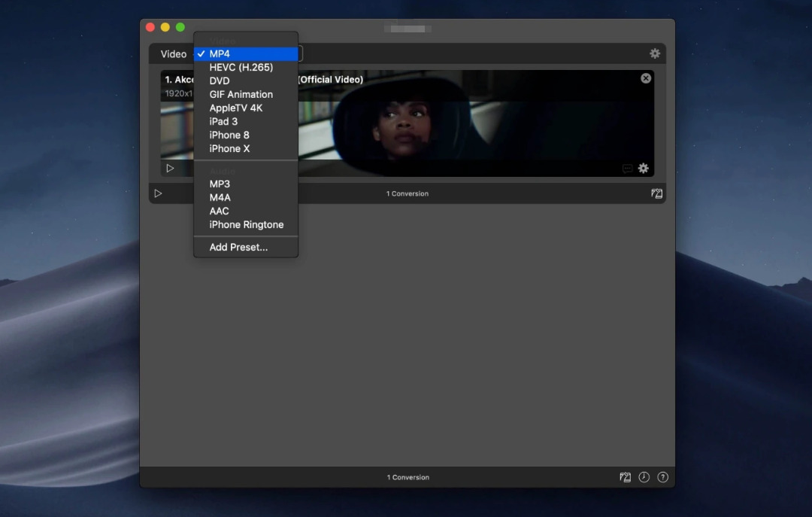Open conversion history clock icon
The width and height of the screenshot is (812, 517).
pos(644,477)
